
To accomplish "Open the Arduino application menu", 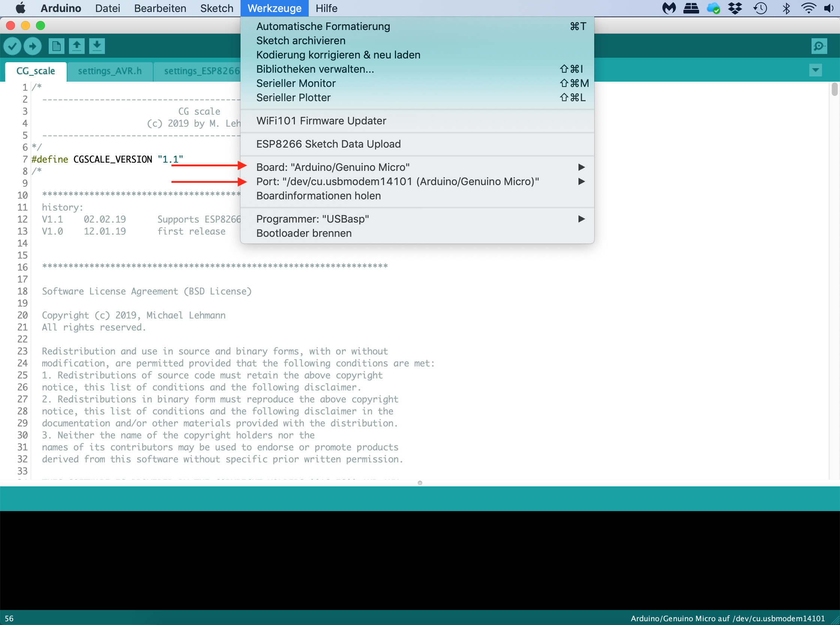I will tap(61, 8).
